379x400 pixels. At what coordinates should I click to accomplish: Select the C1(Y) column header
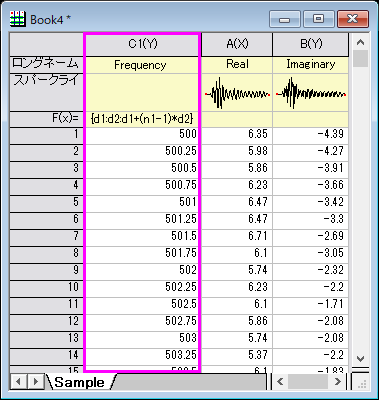click(x=142, y=44)
